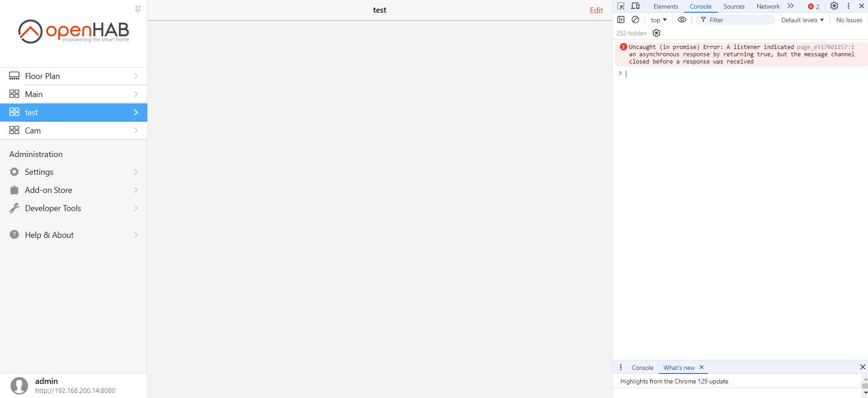Click the Edit link on test page
This screenshot has width=868, height=398.
596,10
